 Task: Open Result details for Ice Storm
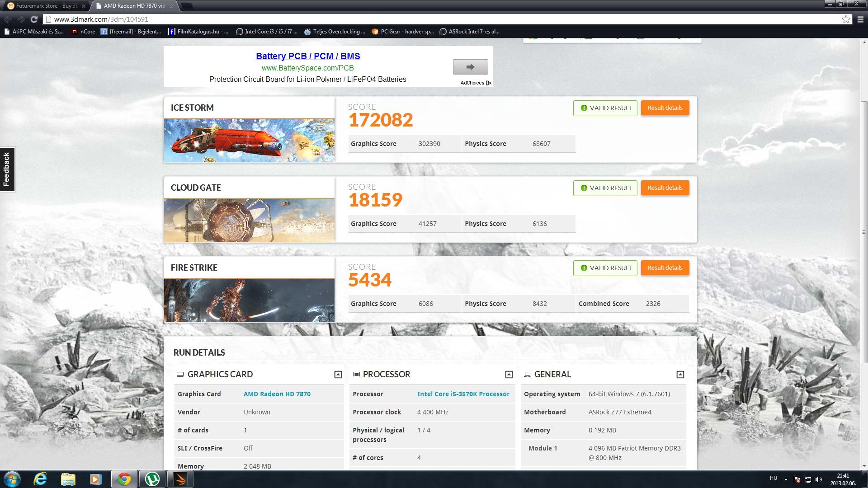tap(665, 108)
